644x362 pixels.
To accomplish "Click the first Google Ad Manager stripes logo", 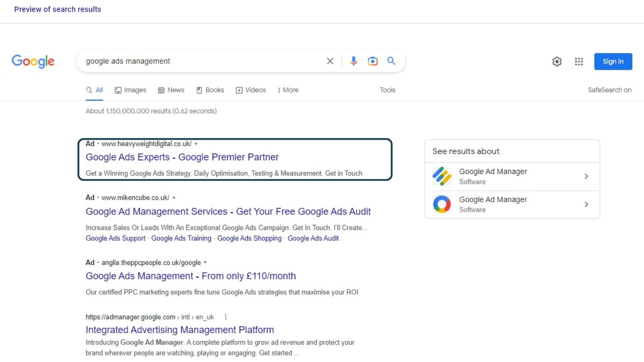I will (x=442, y=176).
